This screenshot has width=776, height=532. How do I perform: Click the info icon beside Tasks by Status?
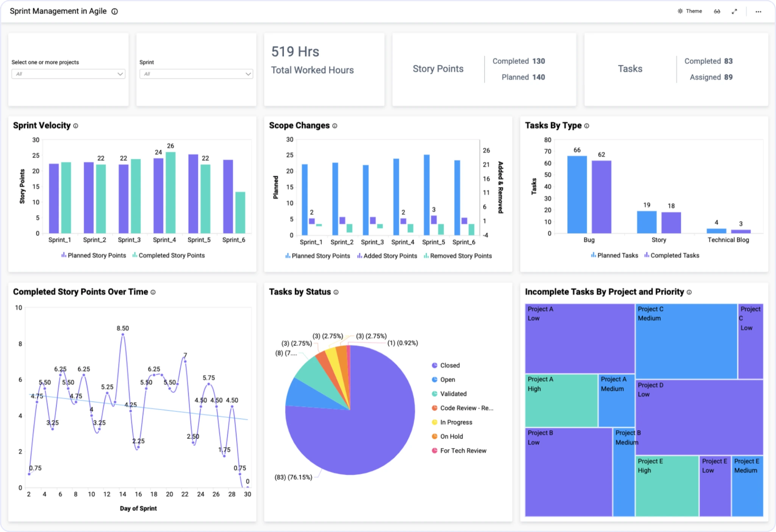pyautogui.click(x=336, y=292)
